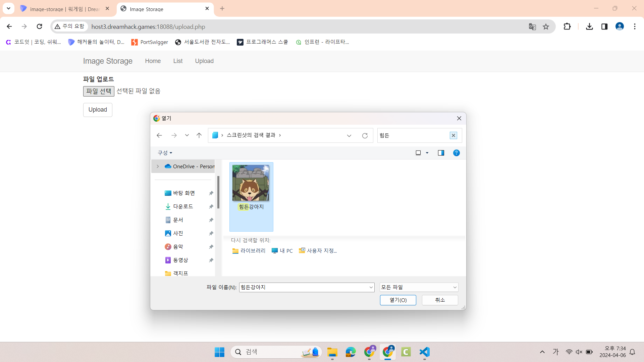Click the Google Translate icon in address bar

[532, 26]
